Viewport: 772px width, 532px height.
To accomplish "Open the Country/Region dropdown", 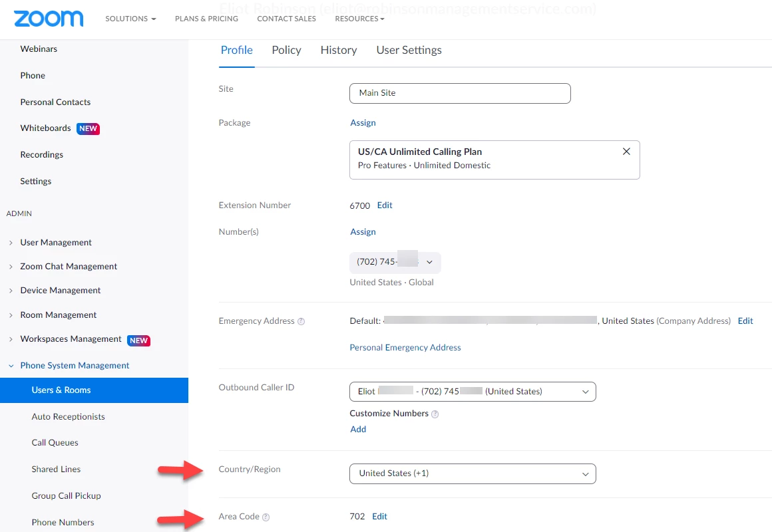I will [x=473, y=473].
